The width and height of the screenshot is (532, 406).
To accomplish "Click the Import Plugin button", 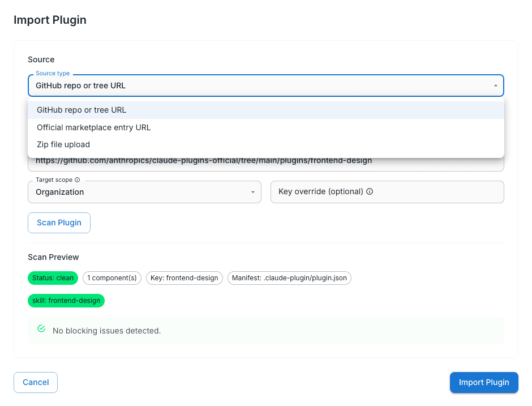I will coord(484,383).
